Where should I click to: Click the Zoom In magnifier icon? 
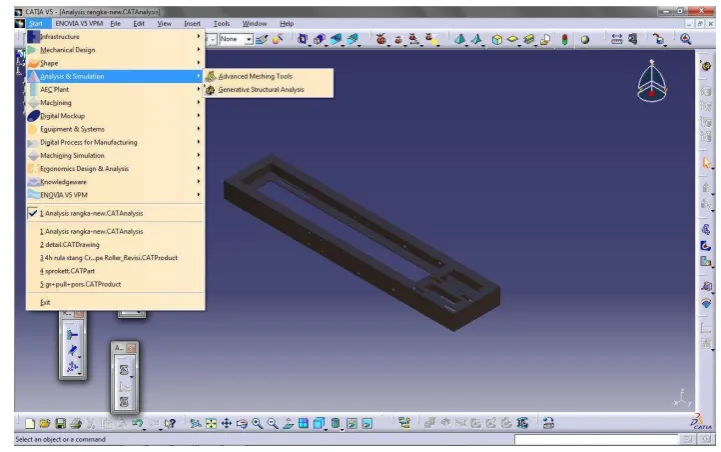pos(258,423)
